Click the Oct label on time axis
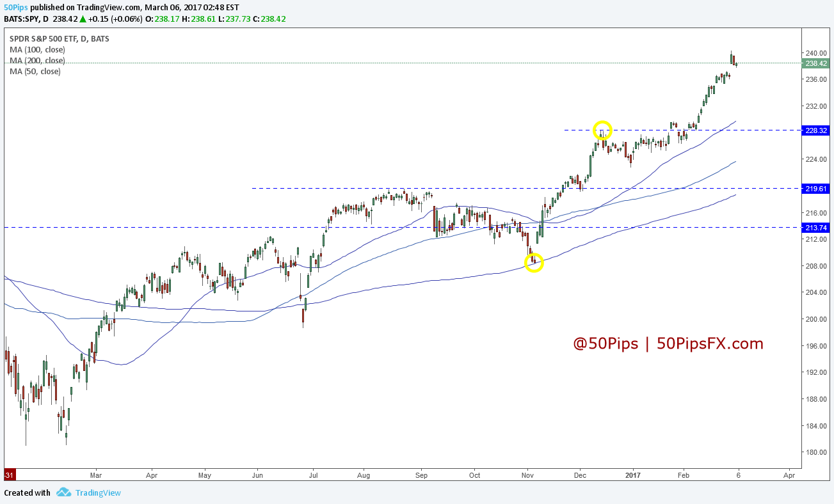834x504 pixels. (x=474, y=475)
